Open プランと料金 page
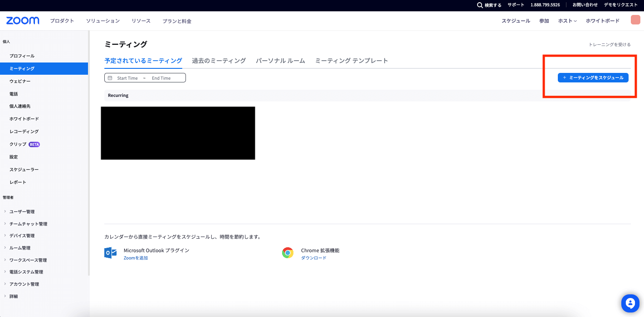 click(177, 21)
